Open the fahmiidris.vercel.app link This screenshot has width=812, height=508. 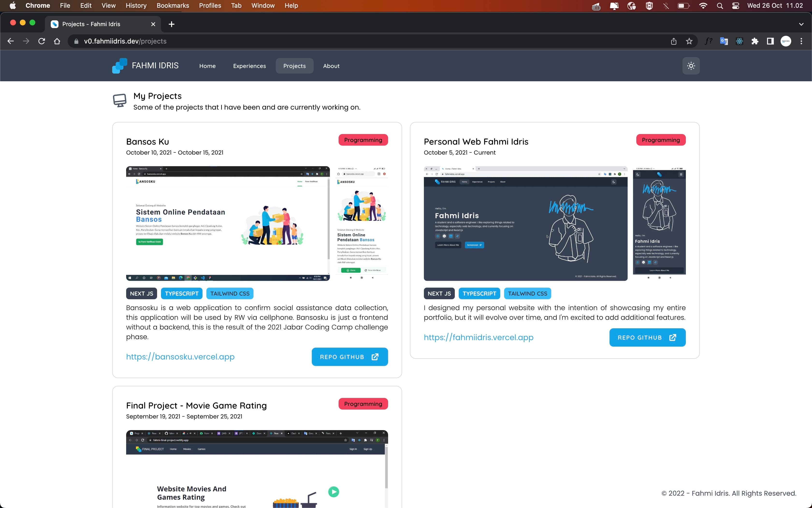tap(478, 337)
